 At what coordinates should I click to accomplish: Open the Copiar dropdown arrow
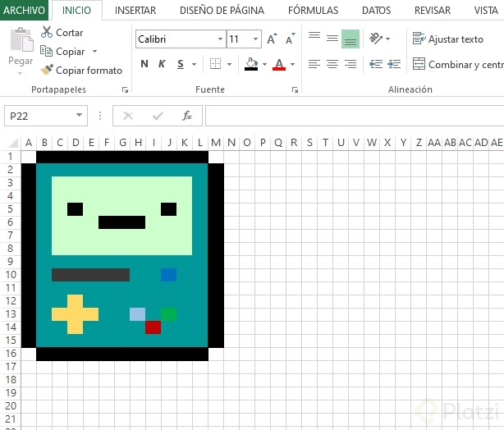coord(94,51)
